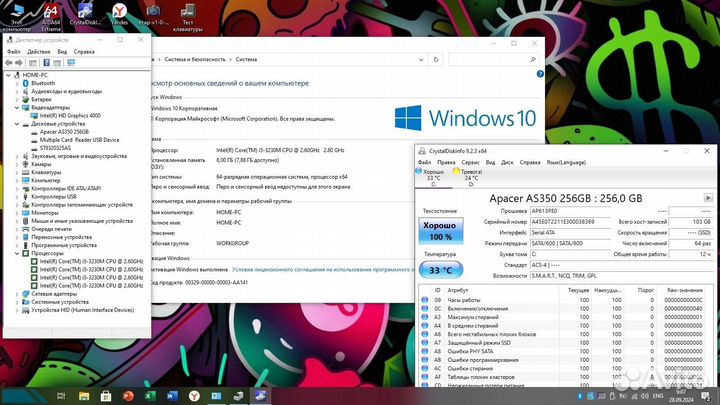This screenshot has height=405, width=720.
Task: Open 'Язык(Language)' menu in CrystalDiskInfo
Action: [x=566, y=163]
